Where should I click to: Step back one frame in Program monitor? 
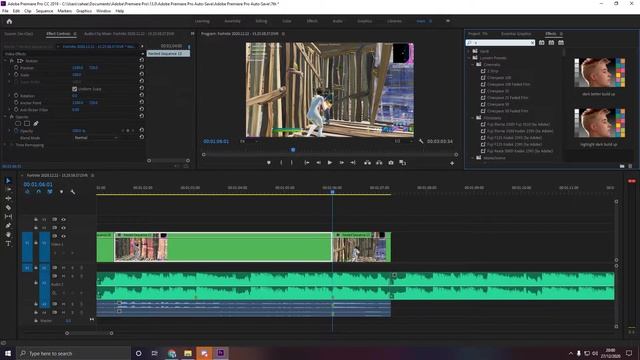tap(318, 162)
